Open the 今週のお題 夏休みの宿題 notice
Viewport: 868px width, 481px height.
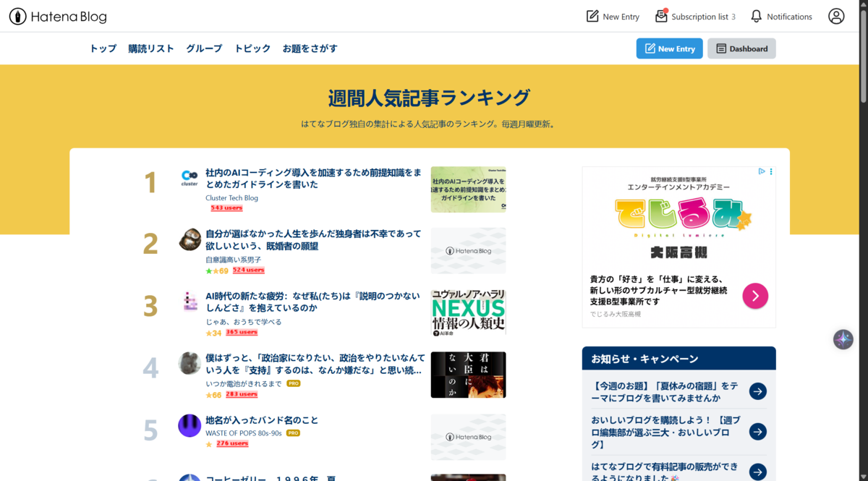tap(665, 391)
